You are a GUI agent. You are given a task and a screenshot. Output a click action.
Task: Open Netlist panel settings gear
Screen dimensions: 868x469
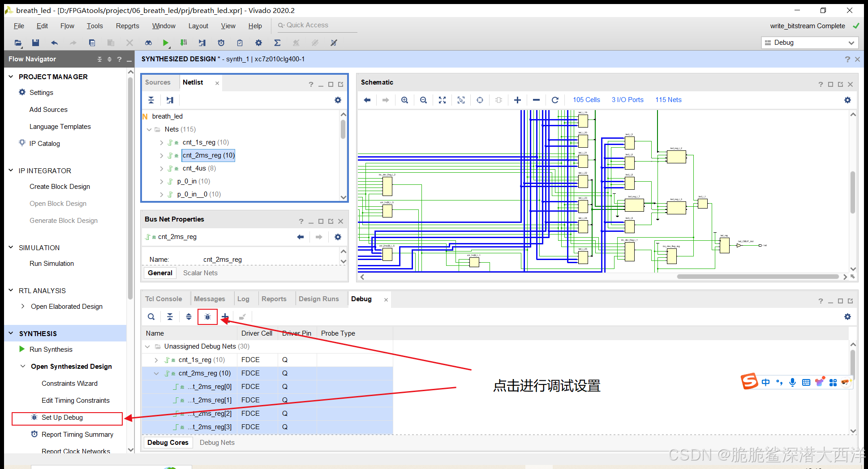point(338,100)
